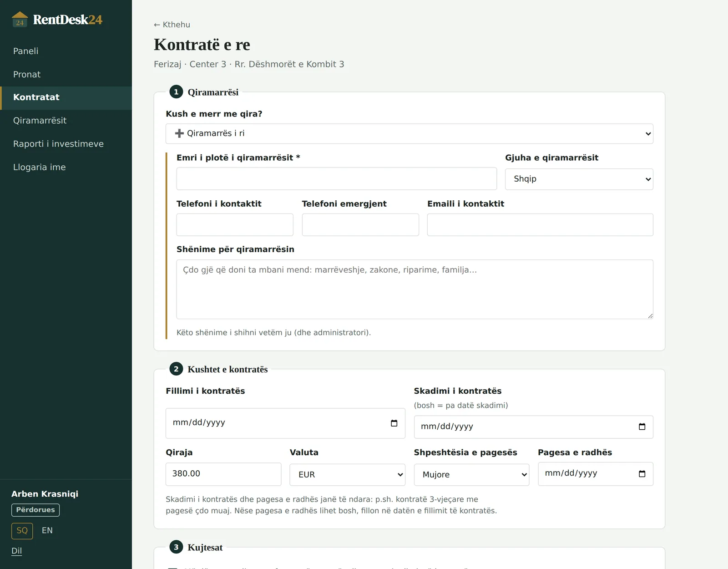
Task: Click the Kthehu back link
Action: pyautogui.click(x=172, y=25)
